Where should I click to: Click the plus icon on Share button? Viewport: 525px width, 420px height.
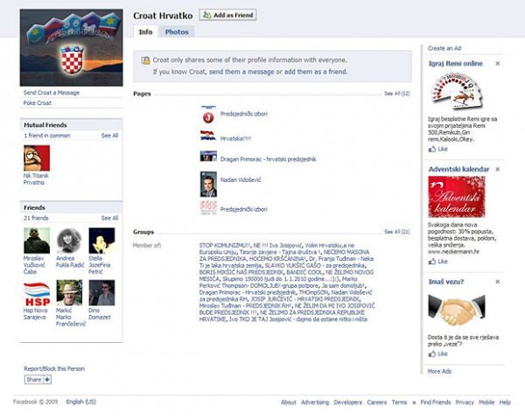coord(47,380)
